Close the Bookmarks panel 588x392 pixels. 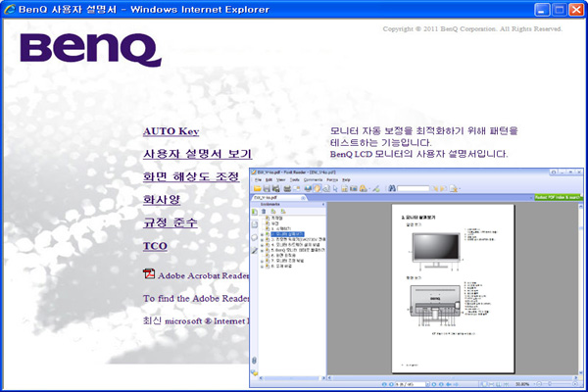click(x=323, y=205)
